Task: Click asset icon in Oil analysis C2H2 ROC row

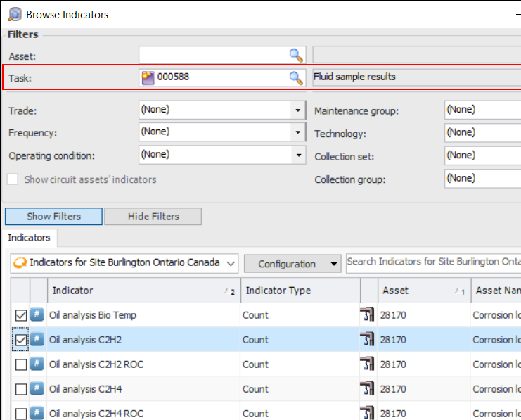Action: [366, 364]
